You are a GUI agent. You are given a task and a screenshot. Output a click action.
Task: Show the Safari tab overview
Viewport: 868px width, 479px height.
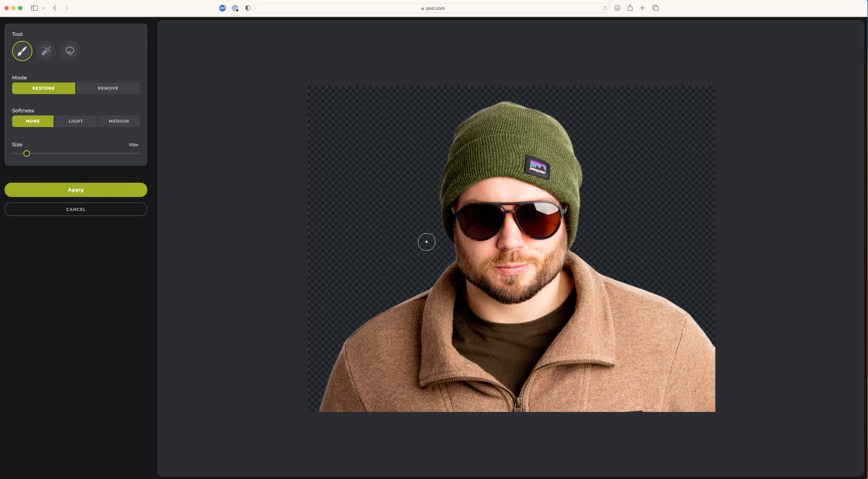tap(655, 8)
